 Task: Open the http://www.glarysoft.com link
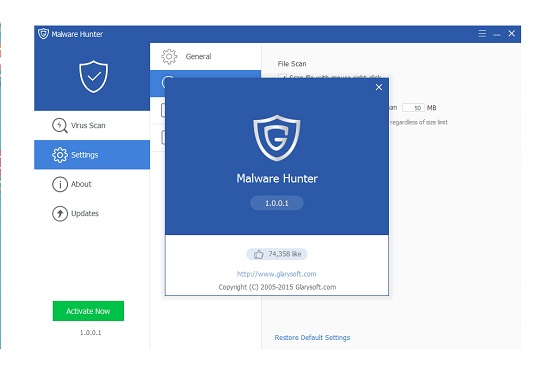276,274
